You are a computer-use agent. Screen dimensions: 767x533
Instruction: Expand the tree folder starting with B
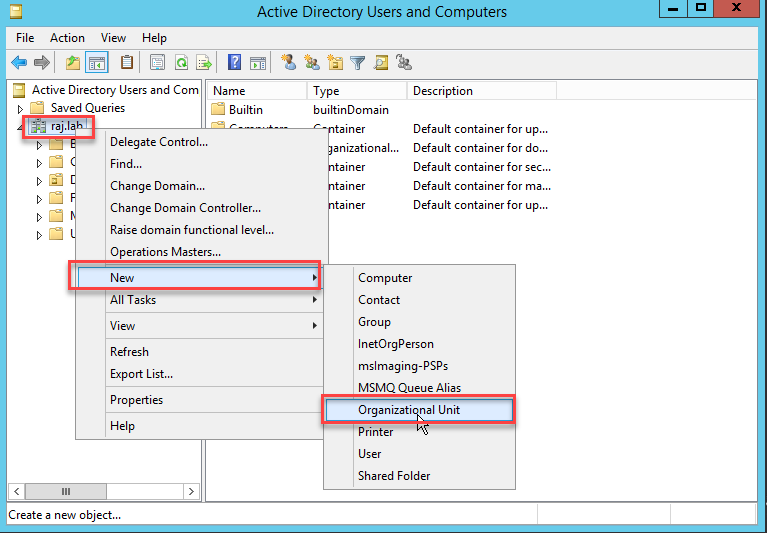(39, 145)
